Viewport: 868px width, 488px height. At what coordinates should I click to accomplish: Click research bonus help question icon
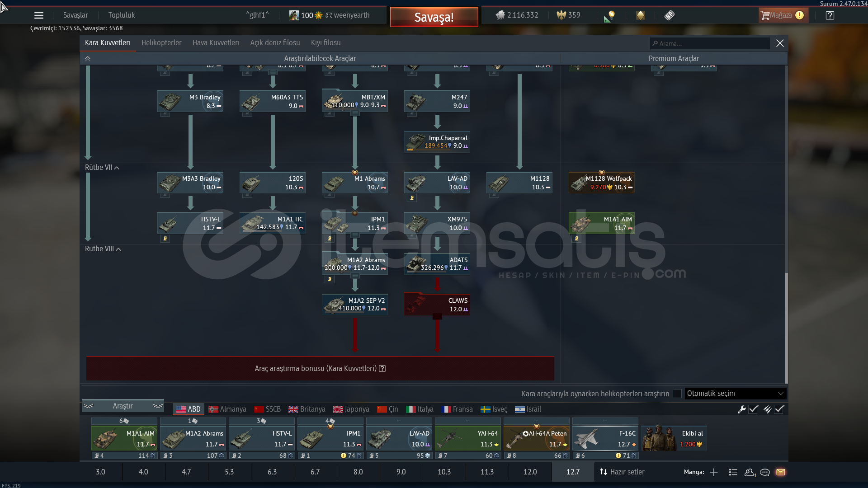[x=382, y=369]
